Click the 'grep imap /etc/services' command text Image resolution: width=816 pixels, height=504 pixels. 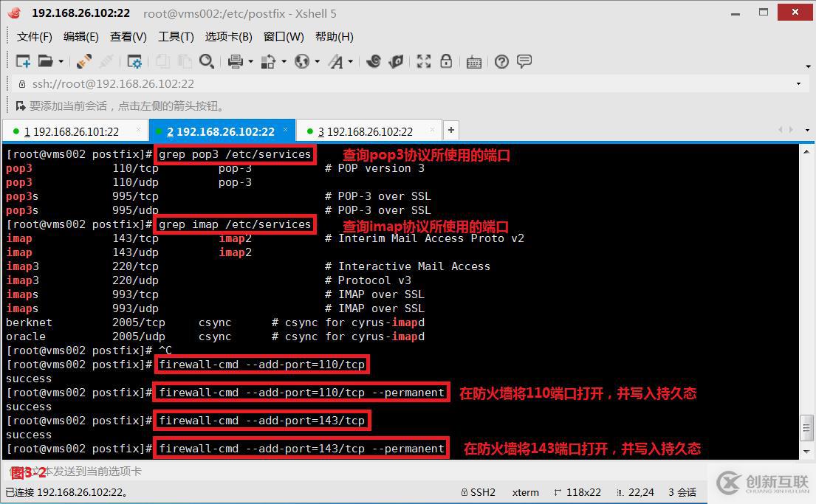click(235, 224)
